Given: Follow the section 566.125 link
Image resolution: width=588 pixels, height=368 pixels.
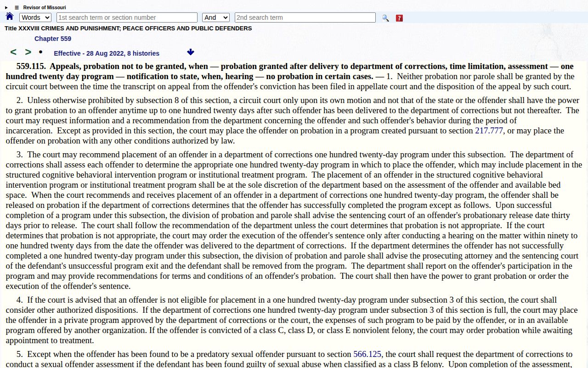Looking at the screenshot, I should [367, 354].
